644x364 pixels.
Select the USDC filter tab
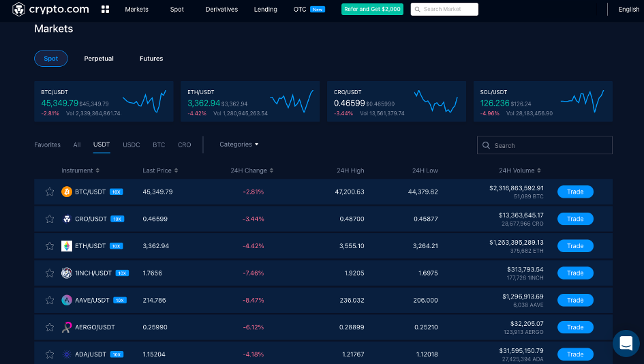point(132,145)
